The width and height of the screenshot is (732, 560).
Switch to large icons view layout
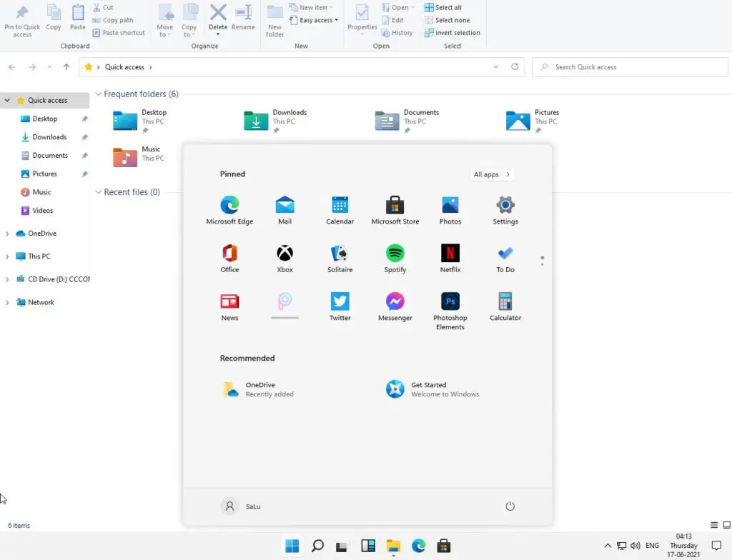(x=726, y=525)
